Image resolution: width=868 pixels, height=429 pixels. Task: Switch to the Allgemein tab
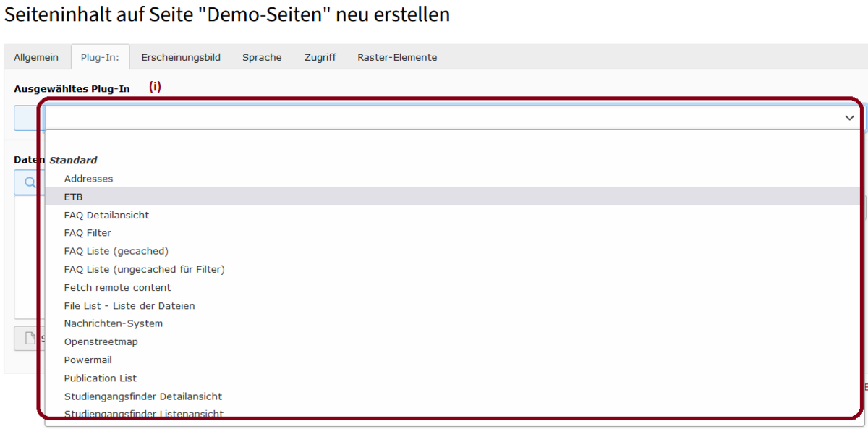(36, 57)
